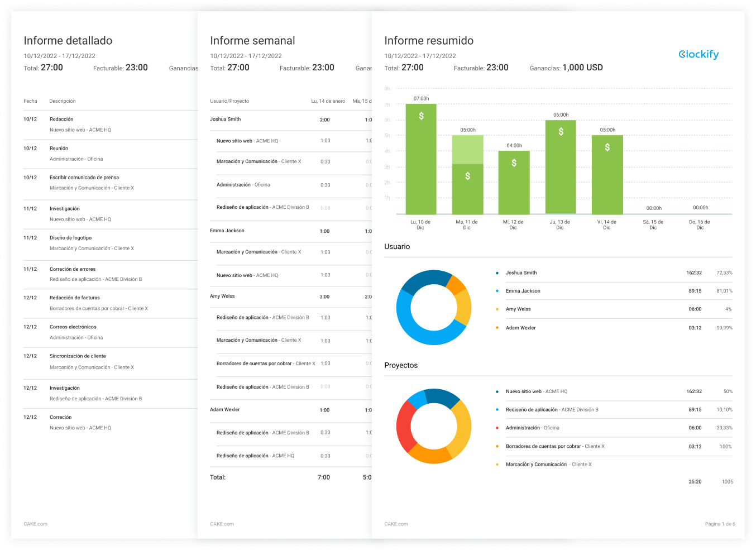Click the CAKE.com footer of the summary report
756x550 pixels.
(396, 524)
